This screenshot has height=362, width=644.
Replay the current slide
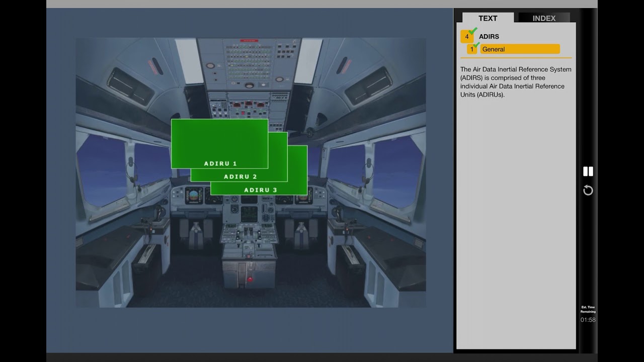[x=588, y=191]
